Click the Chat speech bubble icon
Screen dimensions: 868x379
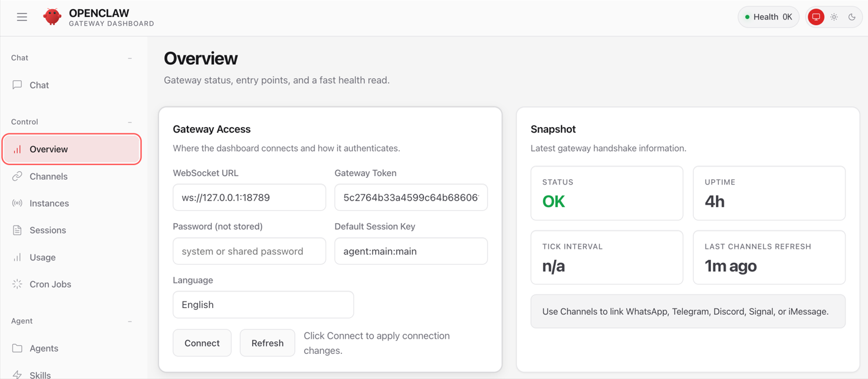17,85
